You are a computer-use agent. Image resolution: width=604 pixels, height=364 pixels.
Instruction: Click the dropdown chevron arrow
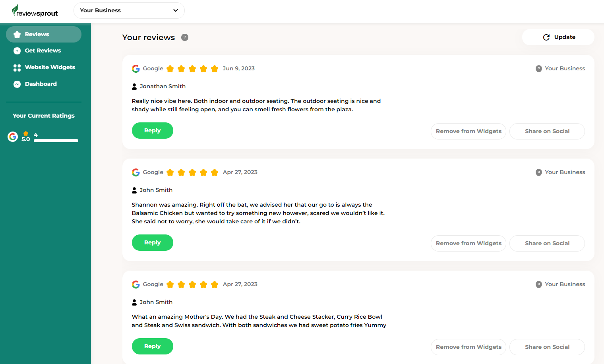[176, 10]
